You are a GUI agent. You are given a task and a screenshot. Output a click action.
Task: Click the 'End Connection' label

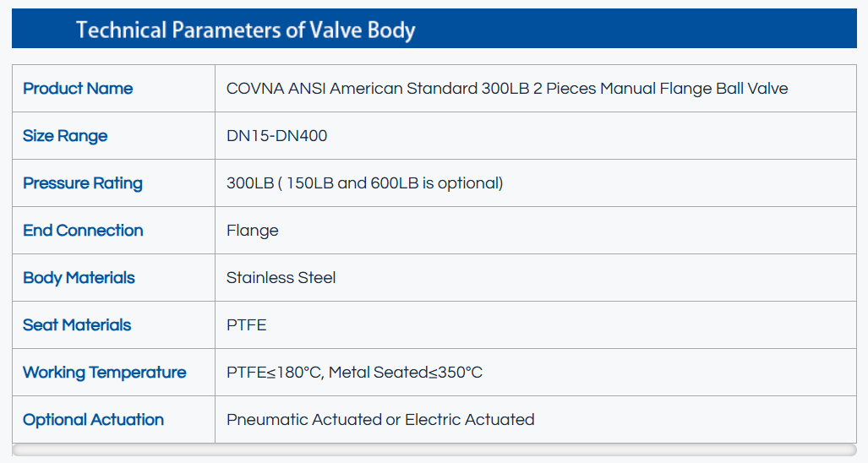point(83,231)
